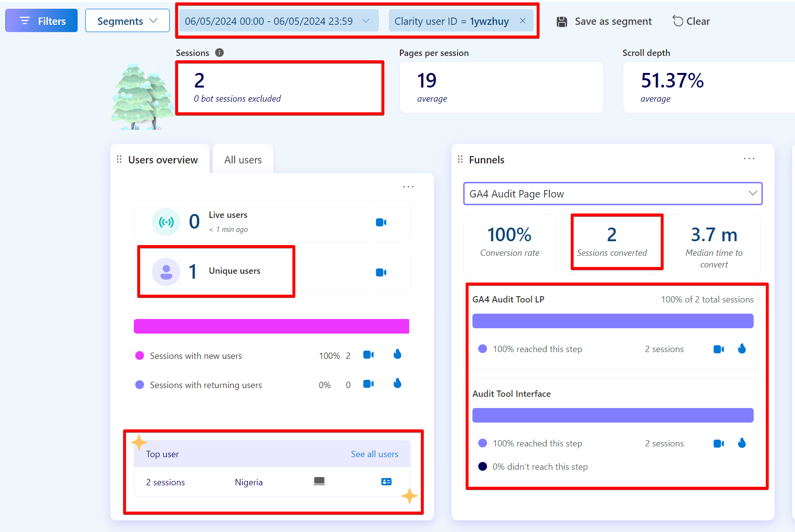The height and width of the screenshot is (532, 795).
Task: Click the laptop device icon for Top user
Action: 319,481
